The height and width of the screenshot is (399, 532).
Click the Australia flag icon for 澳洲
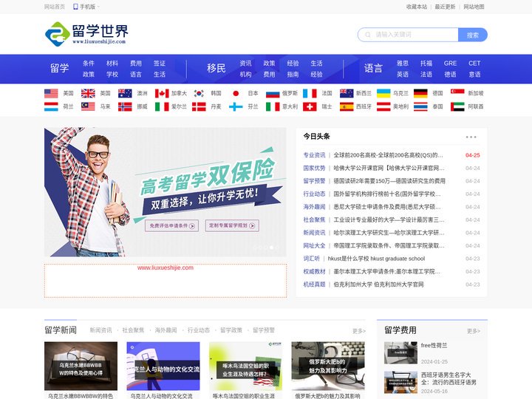[125, 93]
